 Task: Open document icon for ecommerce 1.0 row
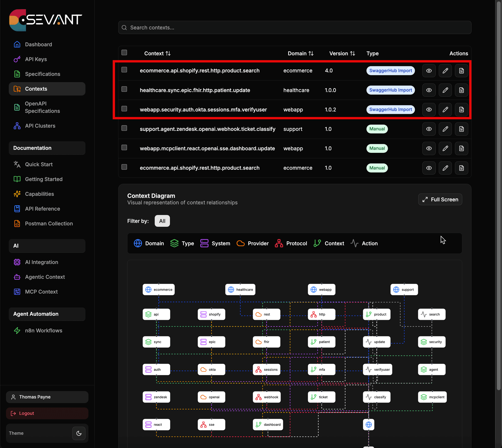pyautogui.click(x=461, y=168)
